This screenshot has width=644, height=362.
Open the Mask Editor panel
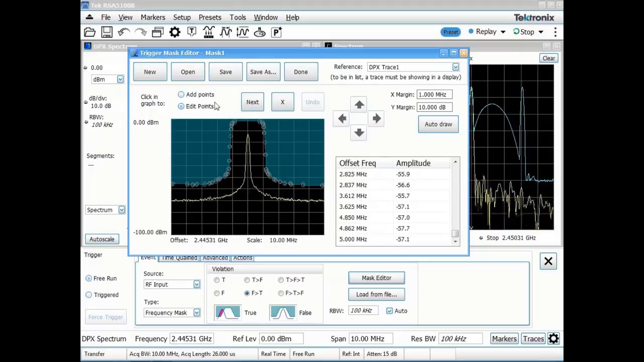click(x=376, y=278)
